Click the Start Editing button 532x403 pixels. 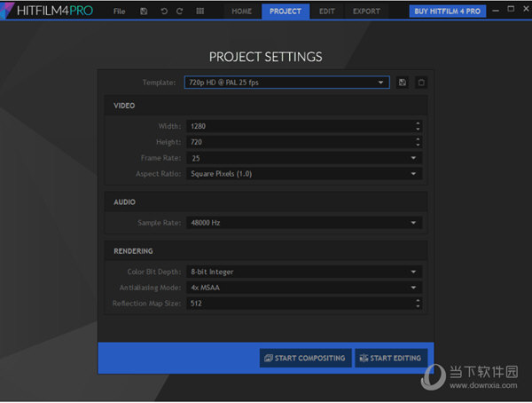pos(390,358)
